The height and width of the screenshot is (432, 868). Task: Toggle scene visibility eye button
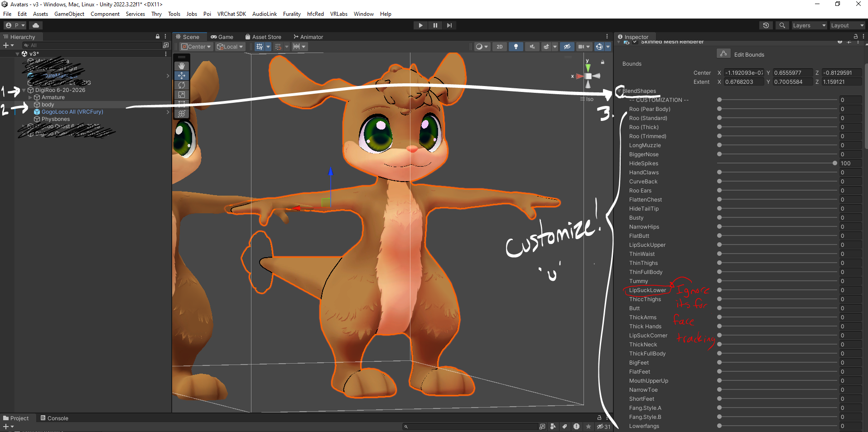567,47
